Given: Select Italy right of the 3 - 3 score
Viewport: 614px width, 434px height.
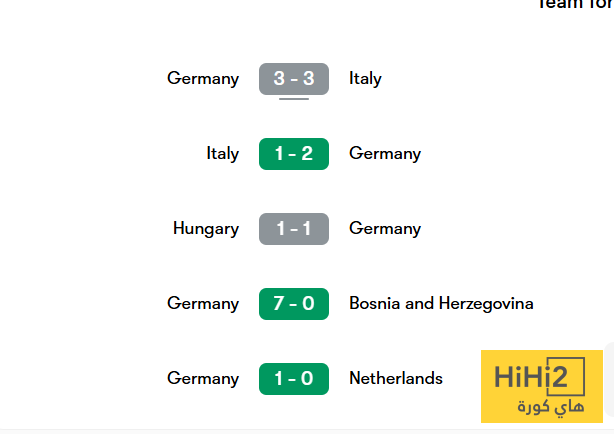Looking at the screenshot, I should click(365, 78).
